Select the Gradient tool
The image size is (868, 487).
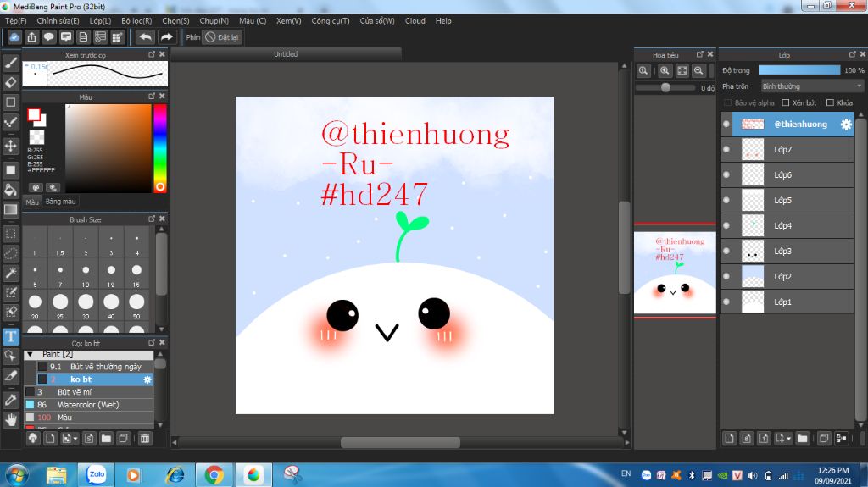point(10,210)
